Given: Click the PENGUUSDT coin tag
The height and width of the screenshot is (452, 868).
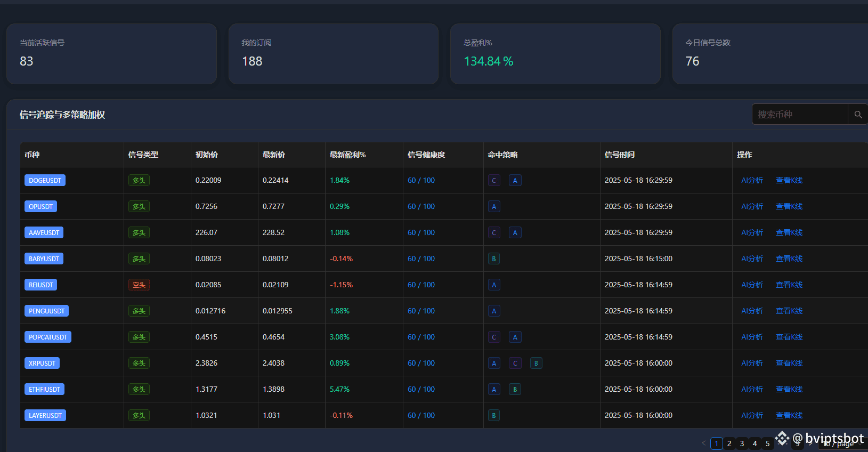Looking at the screenshot, I should click(x=47, y=311).
